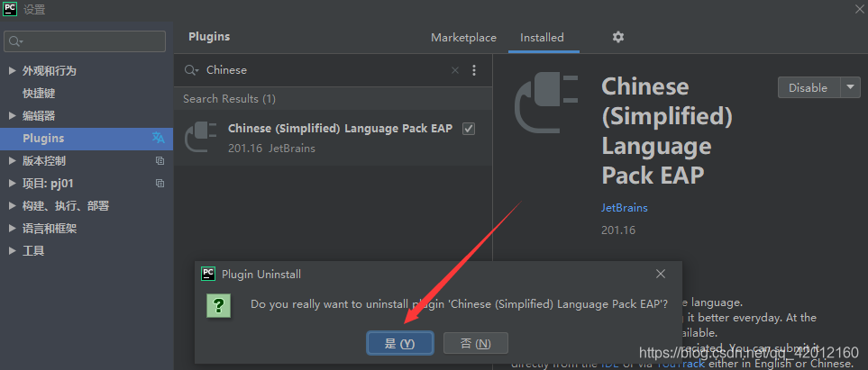
Task: Switch to the Marketplace tab
Action: (463, 38)
